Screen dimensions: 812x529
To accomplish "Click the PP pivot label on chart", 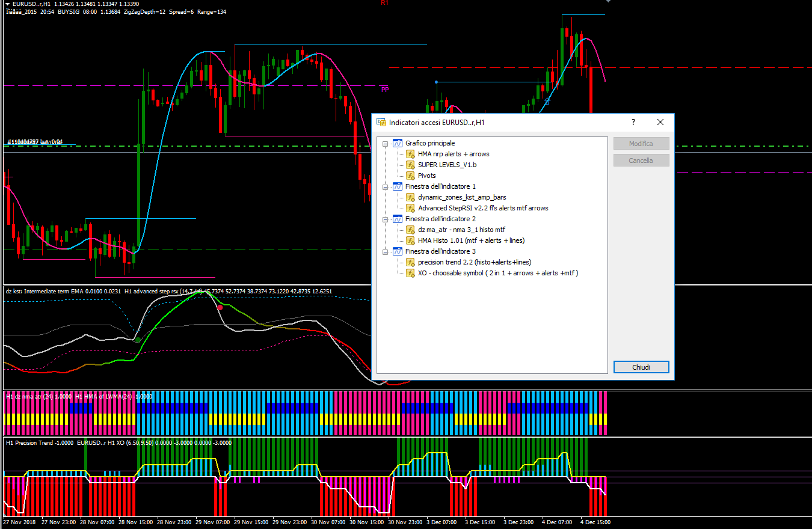I will coord(384,90).
